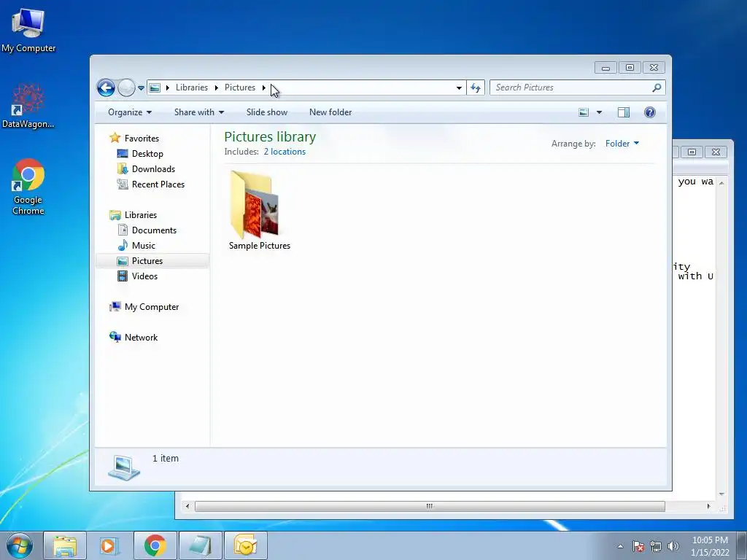The image size is (747, 560).
Task: Switch to the Notepad taskbar button
Action: (x=200, y=545)
